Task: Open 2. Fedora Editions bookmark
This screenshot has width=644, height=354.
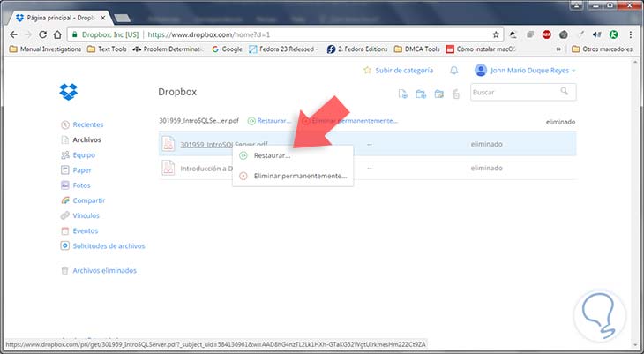Action: (357, 49)
